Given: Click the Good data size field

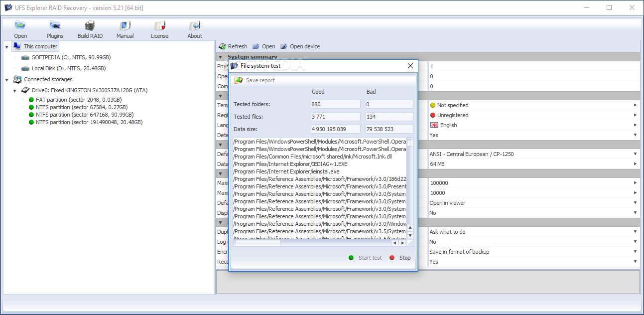Looking at the screenshot, I should click(x=335, y=129).
